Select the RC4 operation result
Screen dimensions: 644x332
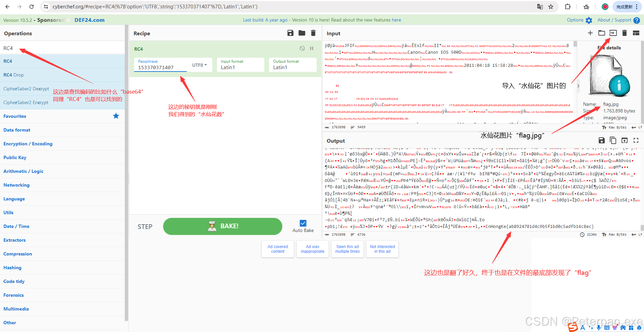click(x=62, y=61)
